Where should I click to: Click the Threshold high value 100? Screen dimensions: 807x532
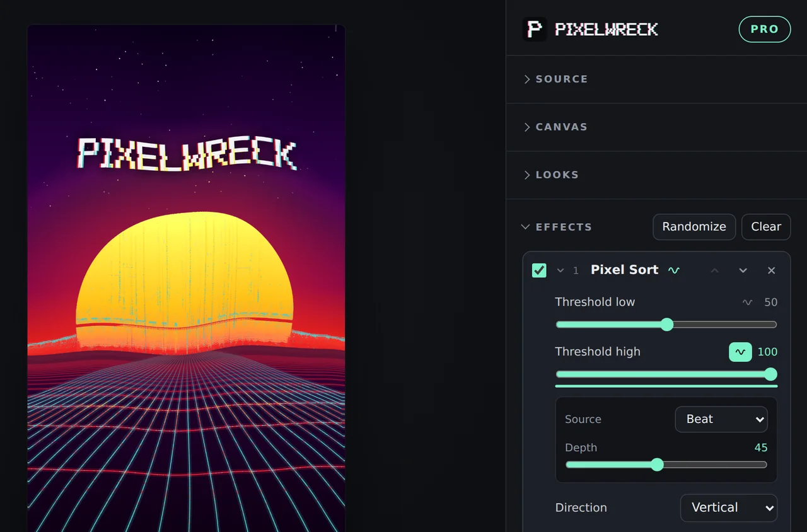point(767,352)
